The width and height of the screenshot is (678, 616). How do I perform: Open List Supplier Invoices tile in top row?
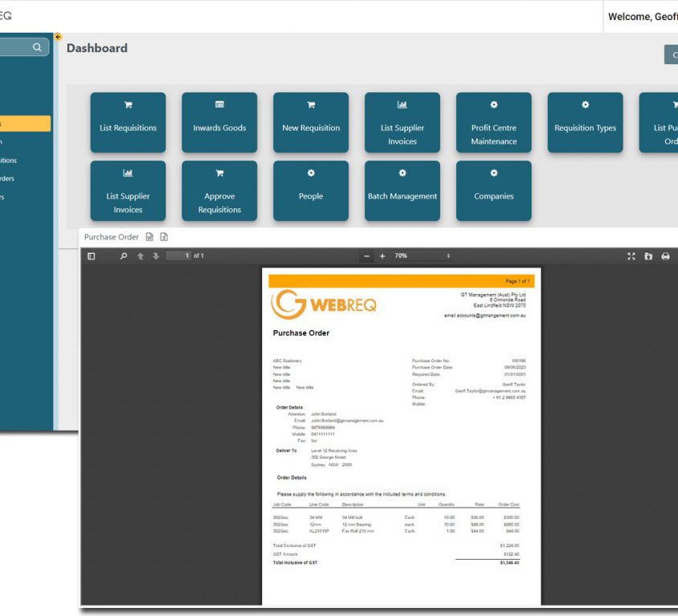402,122
